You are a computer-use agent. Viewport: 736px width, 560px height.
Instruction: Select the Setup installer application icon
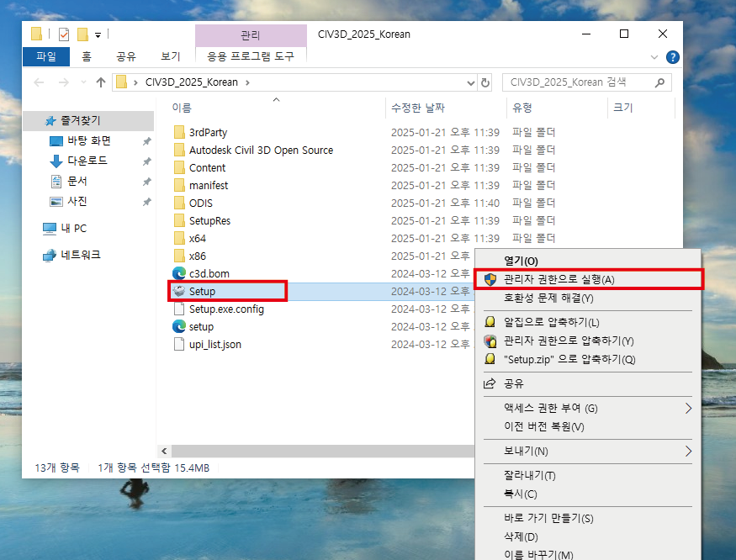(179, 291)
